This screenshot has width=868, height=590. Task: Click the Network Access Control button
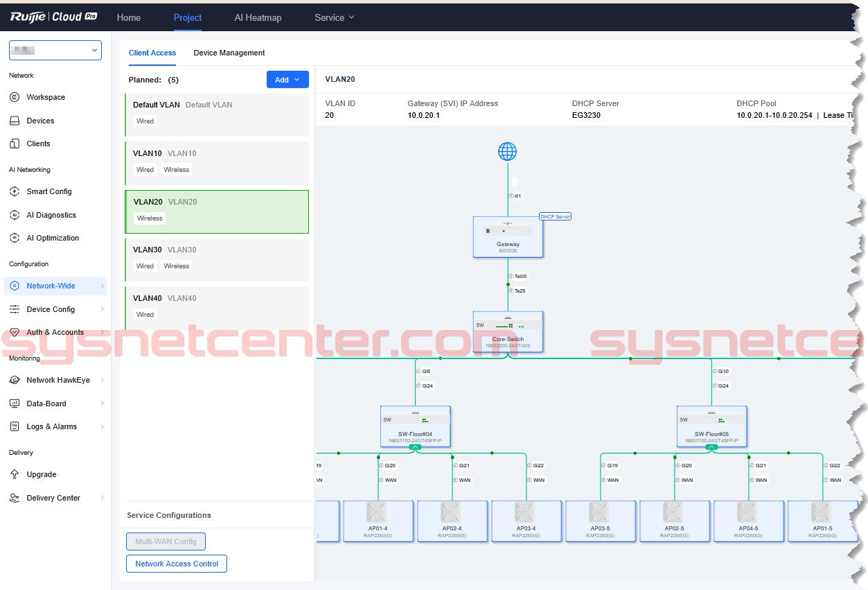coord(177,564)
